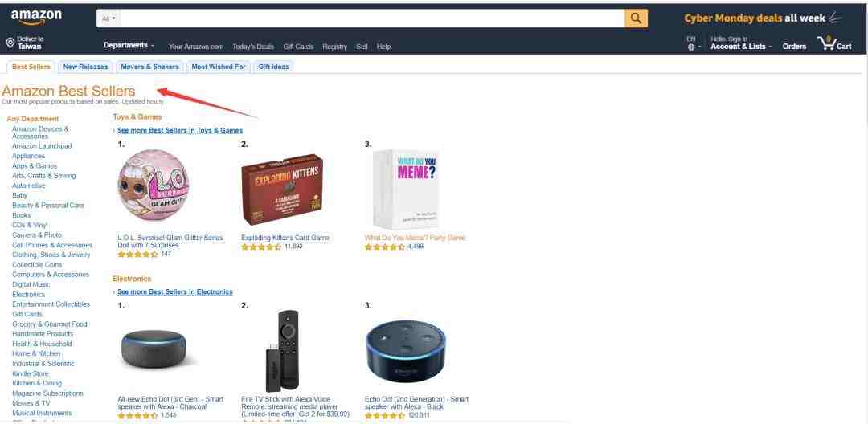The width and height of the screenshot is (868, 424).
Task: Click the Exploding Kittens rating stars
Action: click(x=261, y=247)
